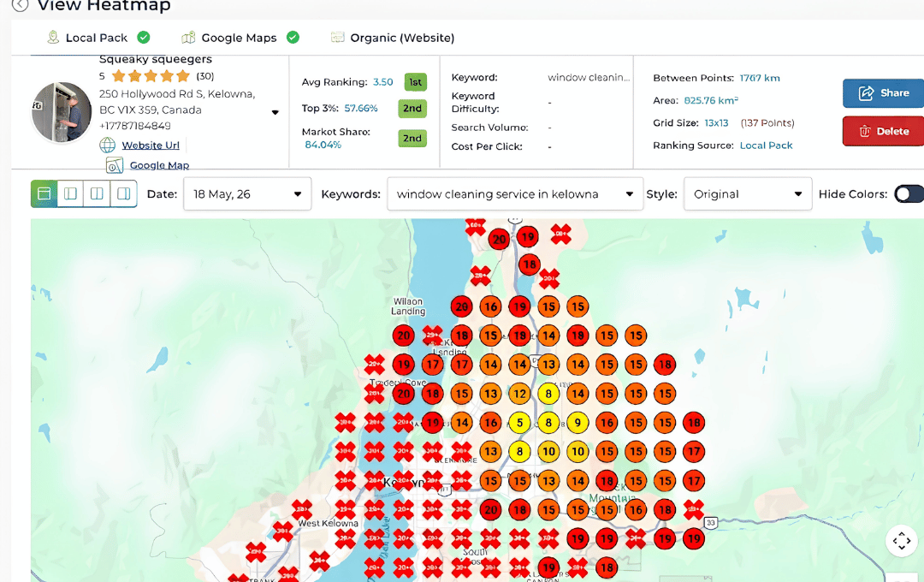Click the 2nd rank badge for Market Share
924x582 pixels.
point(412,138)
